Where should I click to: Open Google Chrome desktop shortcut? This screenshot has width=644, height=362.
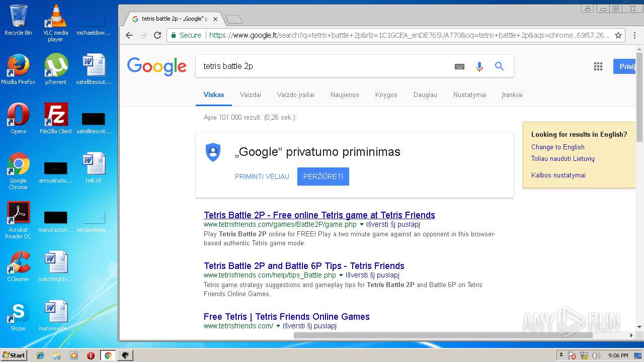pos(18,171)
